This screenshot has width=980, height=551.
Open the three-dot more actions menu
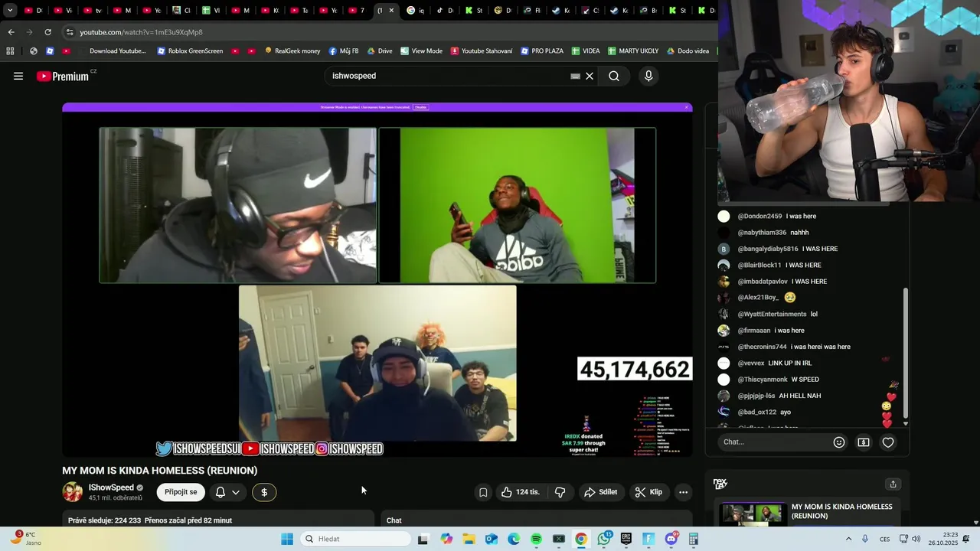(683, 492)
